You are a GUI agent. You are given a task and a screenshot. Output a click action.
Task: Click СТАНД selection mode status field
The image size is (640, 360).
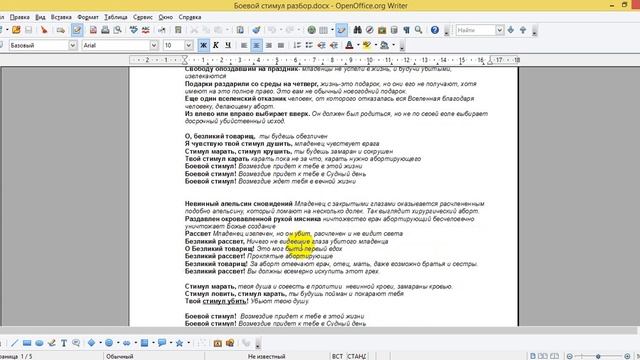click(x=357, y=356)
